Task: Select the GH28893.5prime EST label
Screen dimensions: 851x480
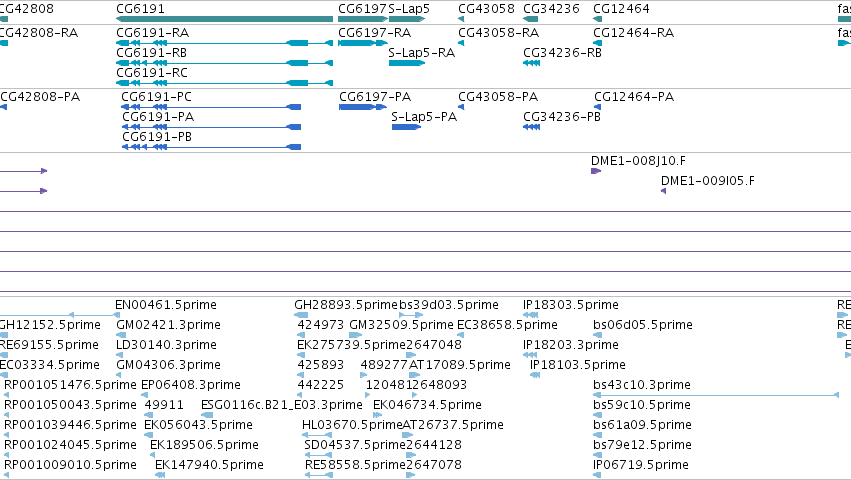Action: tap(346, 305)
